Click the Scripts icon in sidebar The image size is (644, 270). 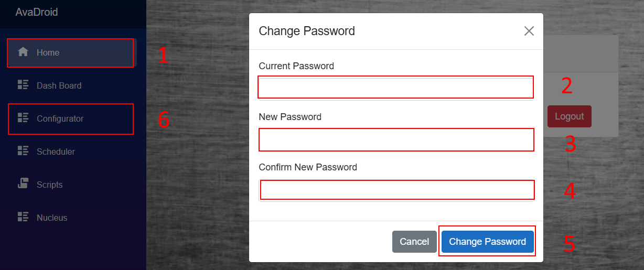click(23, 183)
